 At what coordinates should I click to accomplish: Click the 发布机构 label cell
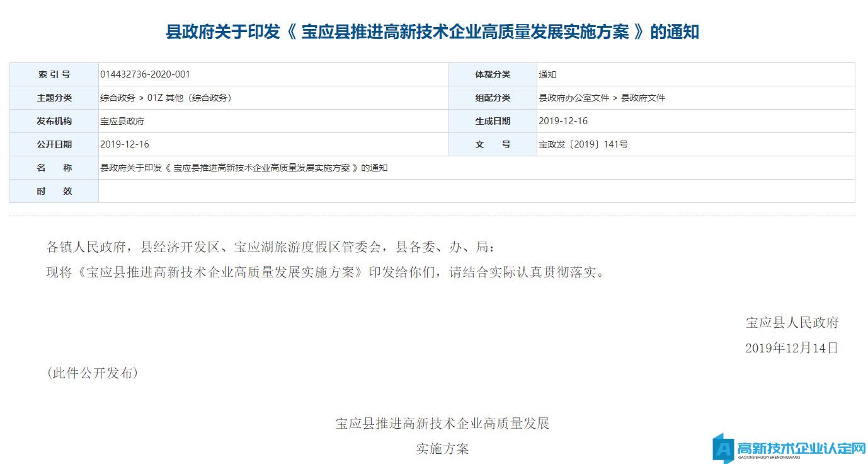pos(54,121)
